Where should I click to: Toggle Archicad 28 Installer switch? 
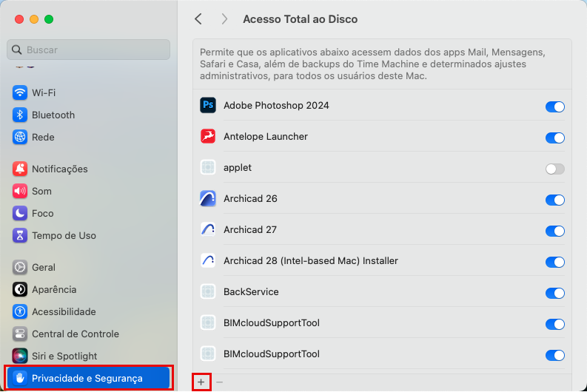(555, 262)
